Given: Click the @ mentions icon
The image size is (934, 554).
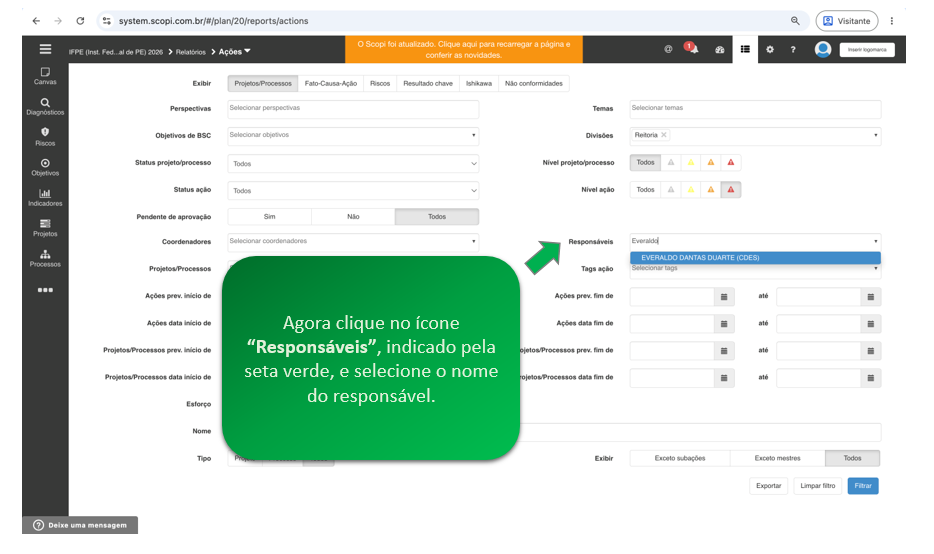Looking at the screenshot, I should click(668, 49).
